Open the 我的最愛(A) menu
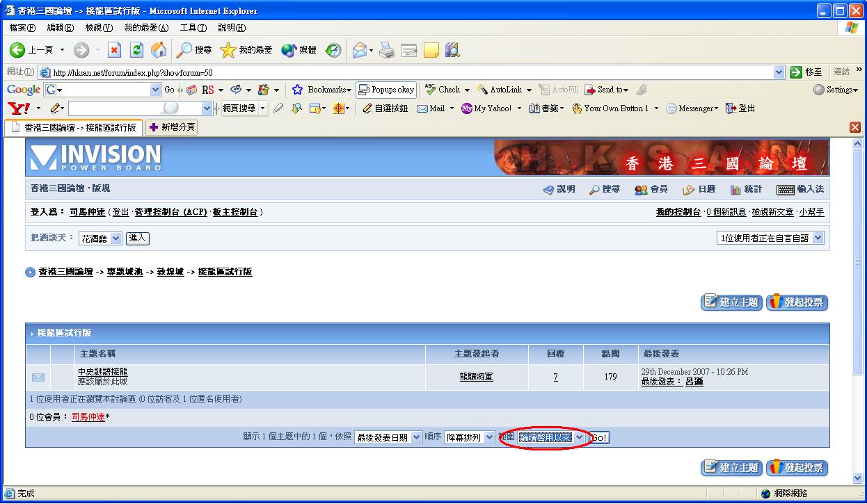Image resolution: width=867 pixels, height=504 pixels. point(146,28)
